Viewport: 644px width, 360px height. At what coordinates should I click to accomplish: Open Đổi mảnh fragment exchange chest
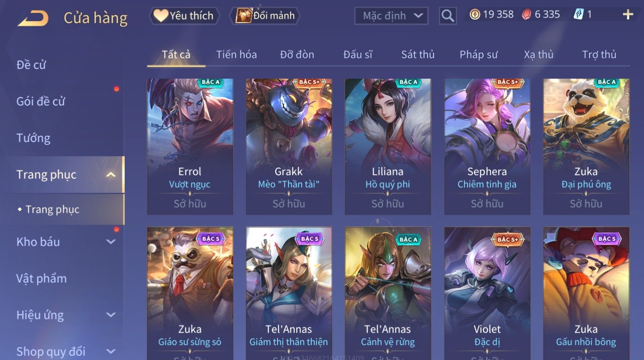[x=265, y=16]
